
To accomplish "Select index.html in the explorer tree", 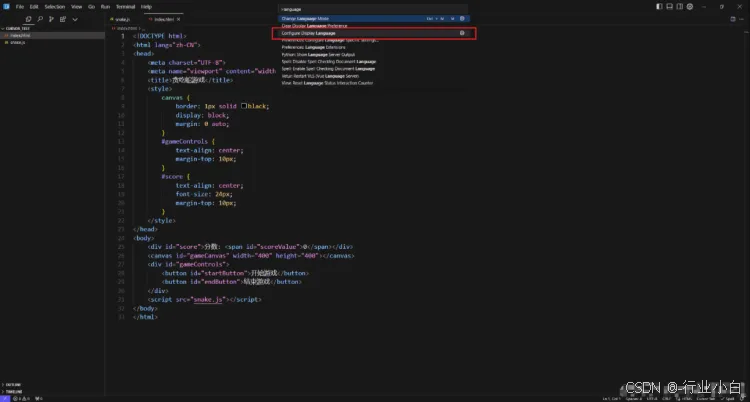I will pos(52,35).
